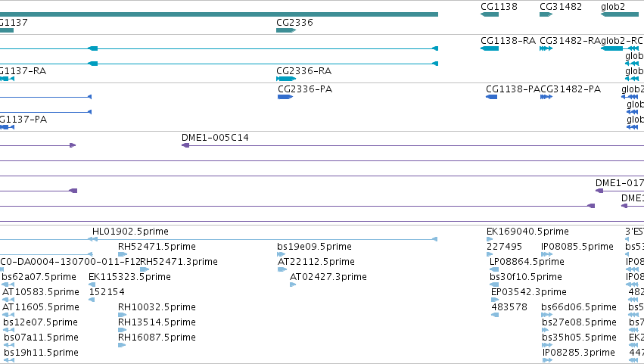Click the CG1138 gene feature arrow

[490, 14]
